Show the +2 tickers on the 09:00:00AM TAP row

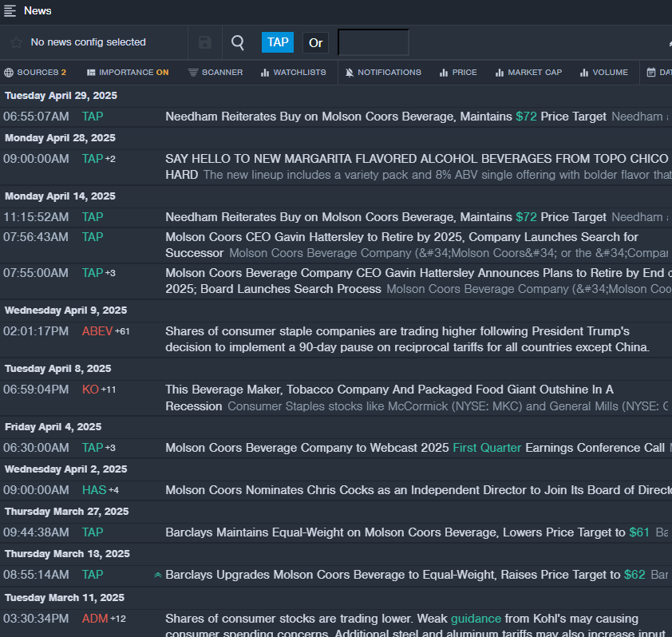110,160
